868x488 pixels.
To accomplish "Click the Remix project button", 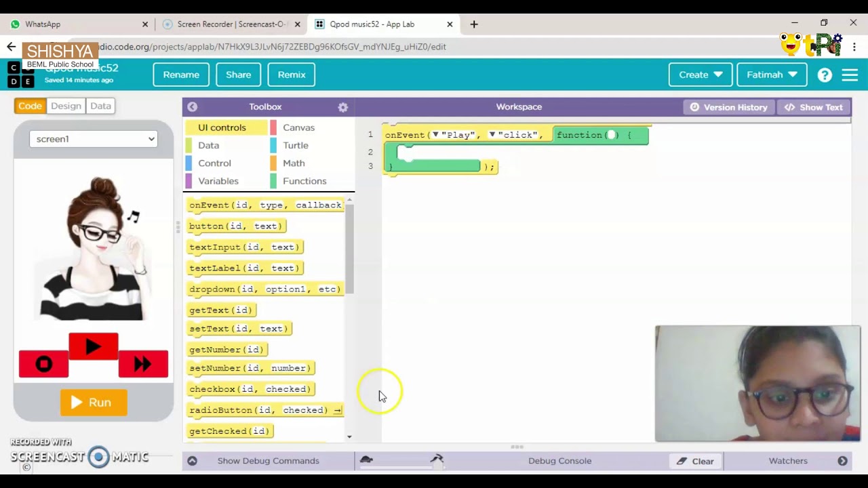I will tap(292, 75).
